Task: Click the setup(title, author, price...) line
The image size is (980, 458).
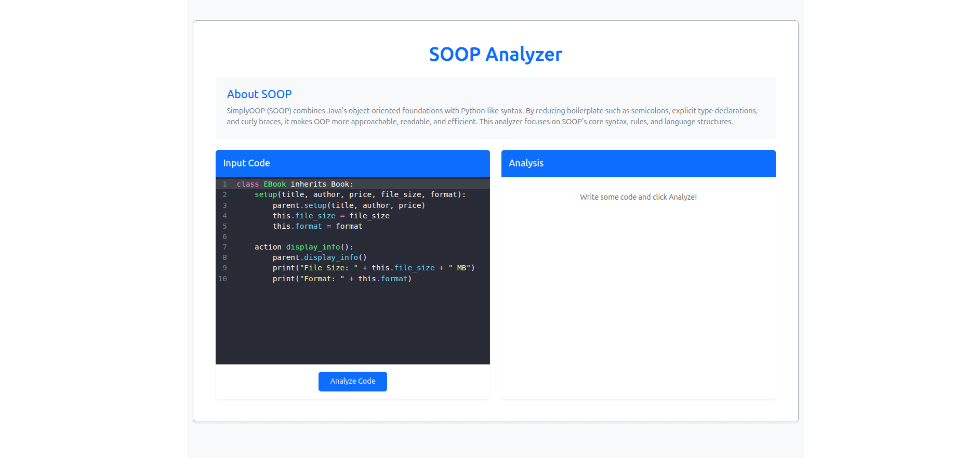Action: (360, 194)
